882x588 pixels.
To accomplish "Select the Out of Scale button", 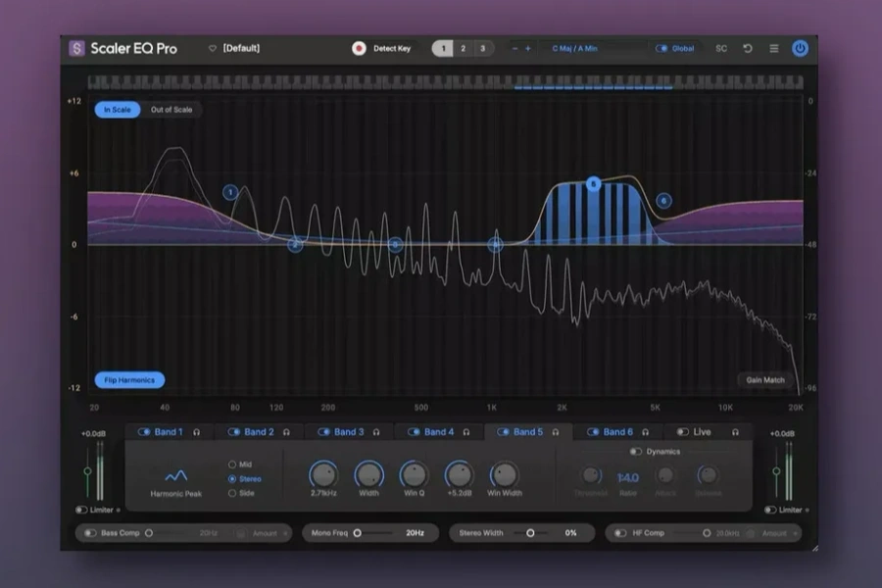I will pos(171,110).
